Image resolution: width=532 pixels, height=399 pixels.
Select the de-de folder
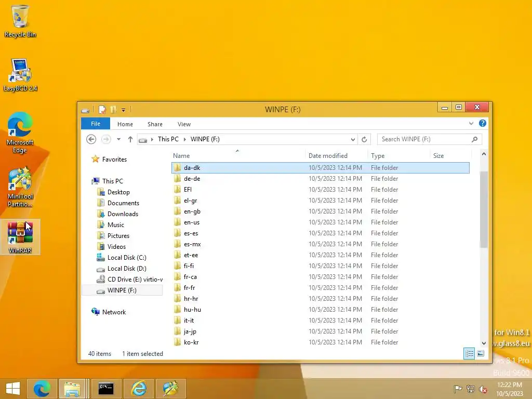click(320, 179)
